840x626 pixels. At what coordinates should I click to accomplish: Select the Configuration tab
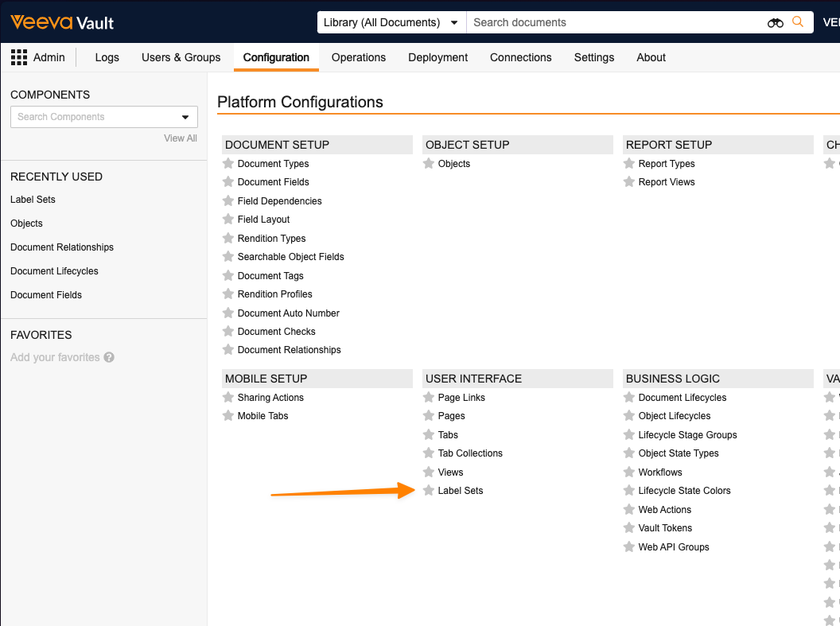click(276, 57)
